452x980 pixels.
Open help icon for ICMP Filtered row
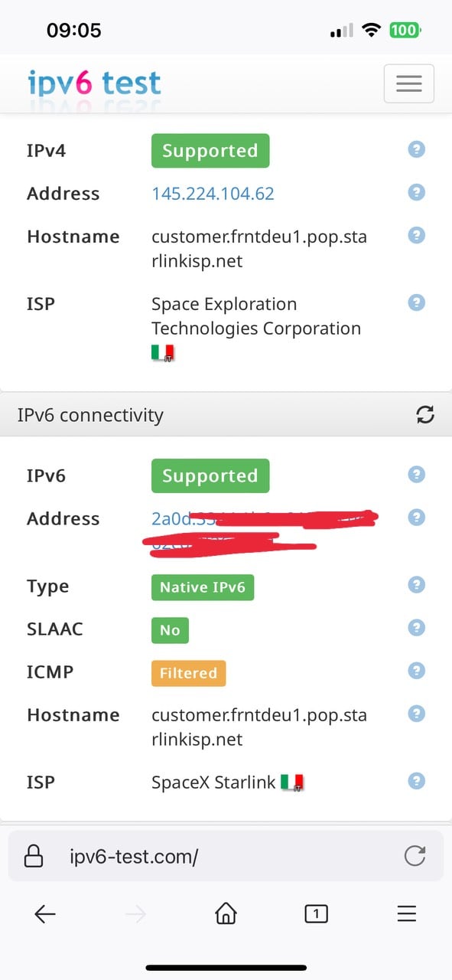[x=417, y=671]
